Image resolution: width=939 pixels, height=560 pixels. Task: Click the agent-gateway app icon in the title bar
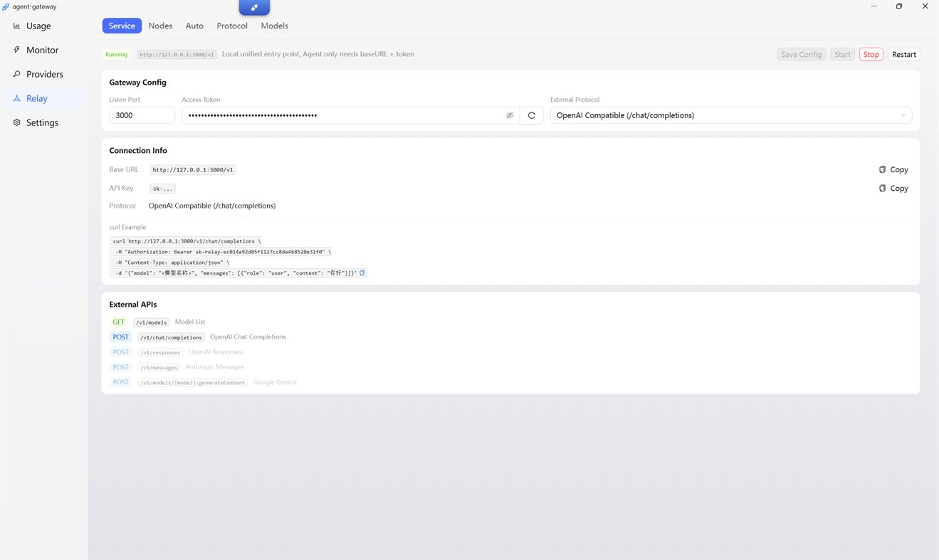tap(6, 6)
